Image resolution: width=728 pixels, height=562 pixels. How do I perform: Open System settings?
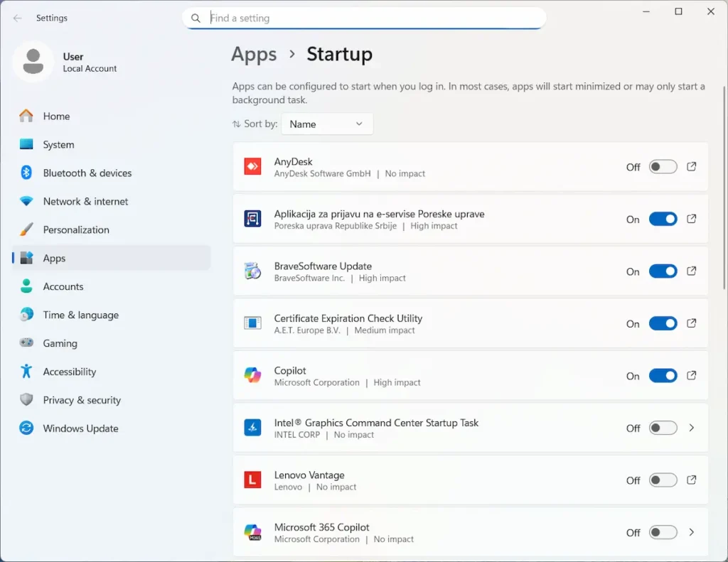(x=111, y=144)
